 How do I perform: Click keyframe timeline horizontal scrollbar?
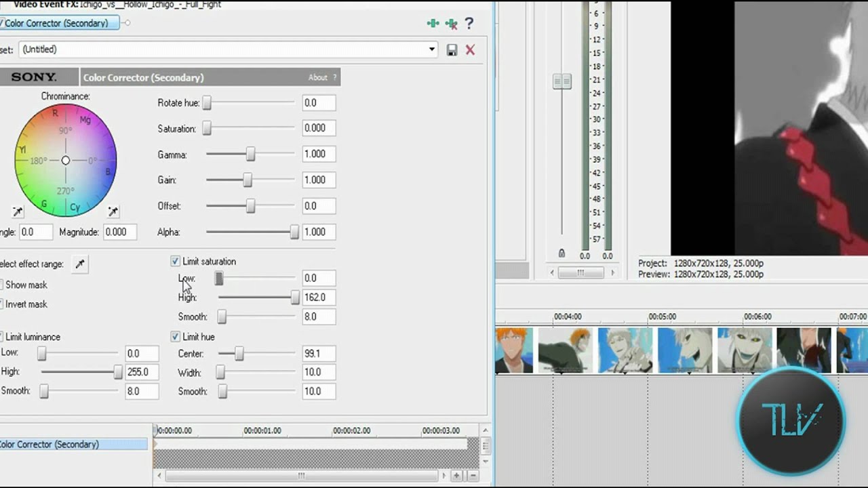[x=302, y=476]
